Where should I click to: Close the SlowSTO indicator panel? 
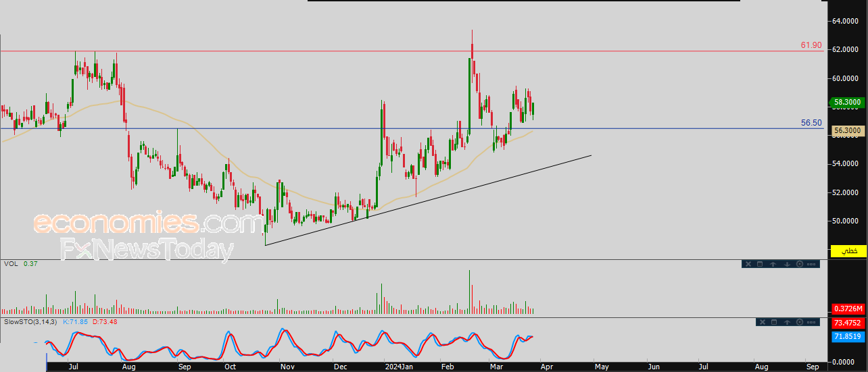click(763, 322)
